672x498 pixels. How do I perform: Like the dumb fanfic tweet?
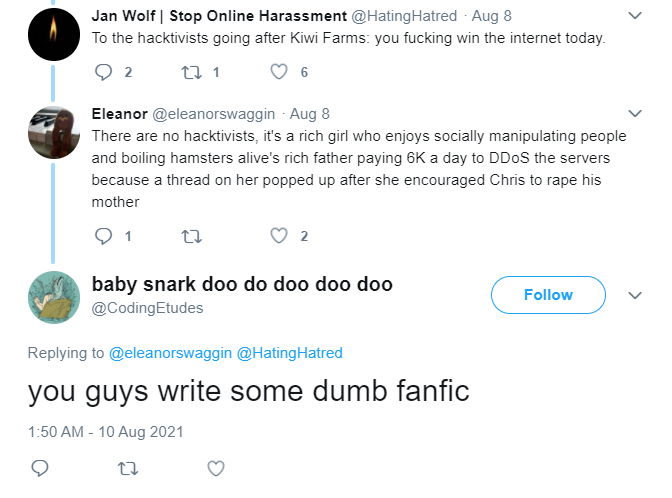[215, 468]
